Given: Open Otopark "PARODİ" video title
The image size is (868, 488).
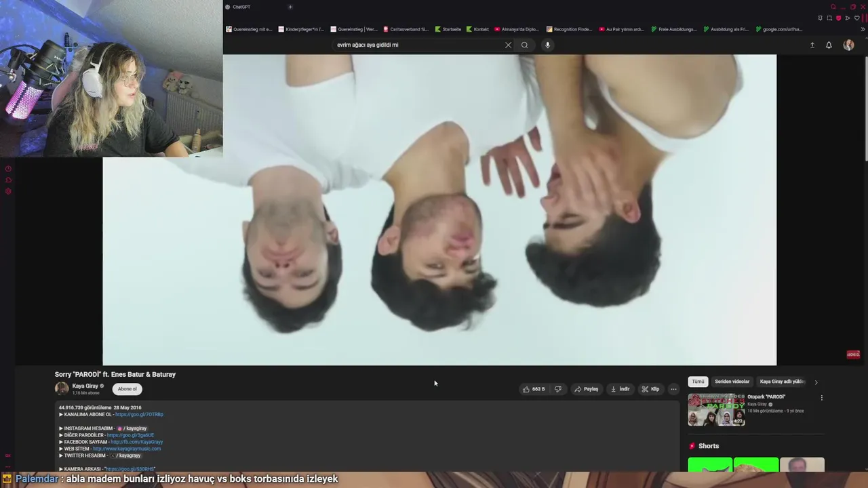Looking at the screenshot, I should [766, 397].
